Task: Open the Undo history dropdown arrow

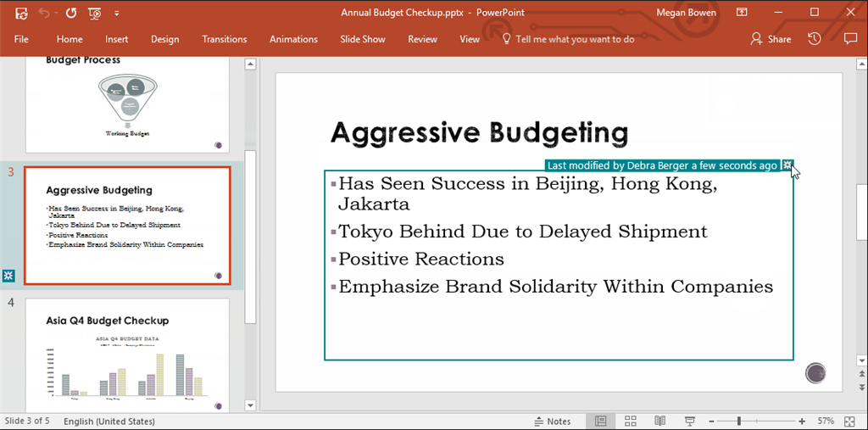Action: click(x=56, y=13)
